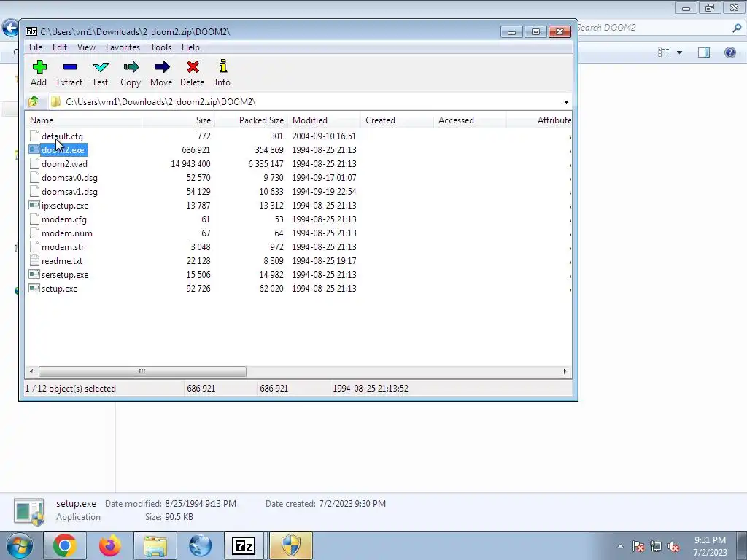The image size is (747, 560).
Task: Select the sersetup.exe file icon
Action: coord(34,275)
